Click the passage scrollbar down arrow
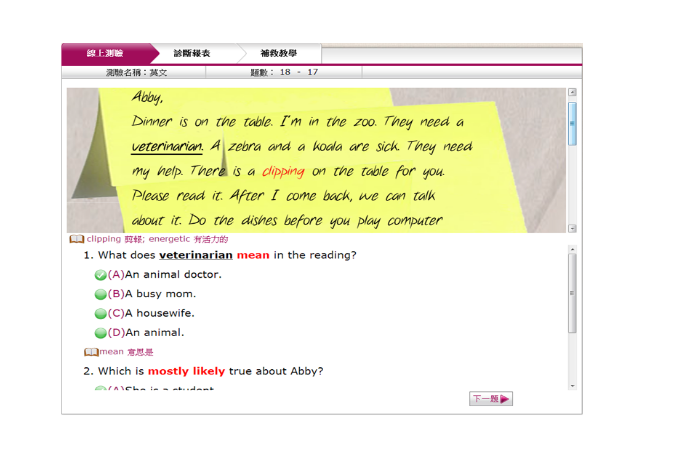Screen dimensions: 688x476 [x=572, y=228]
